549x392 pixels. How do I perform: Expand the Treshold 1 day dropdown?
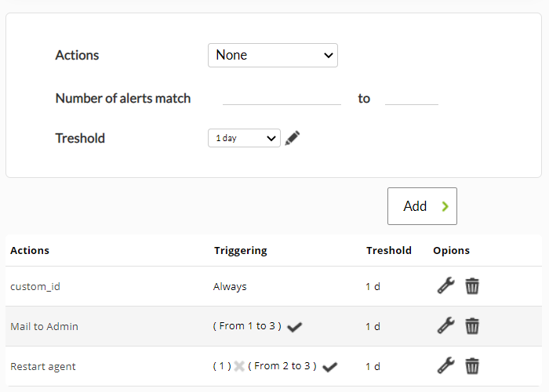pos(244,138)
